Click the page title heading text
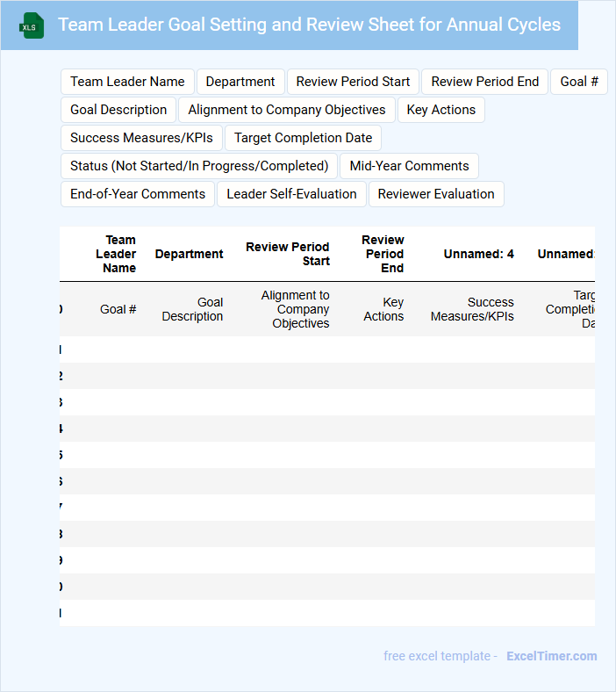 coord(309,25)
